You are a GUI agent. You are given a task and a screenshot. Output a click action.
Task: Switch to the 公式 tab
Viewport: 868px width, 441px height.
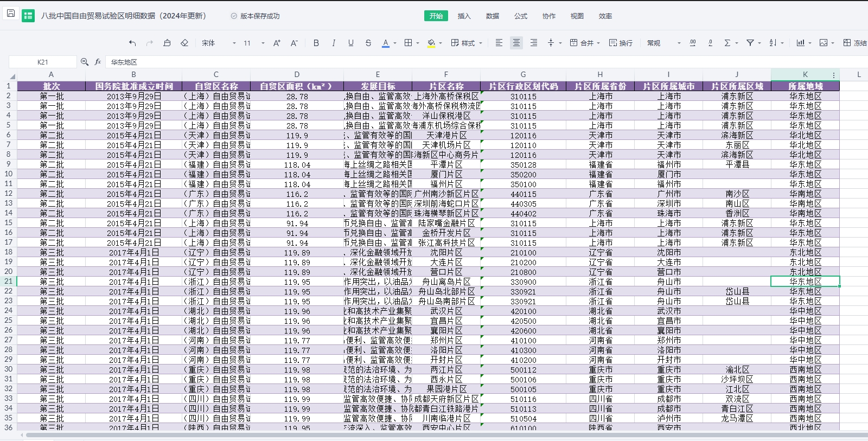coord(520,16)
